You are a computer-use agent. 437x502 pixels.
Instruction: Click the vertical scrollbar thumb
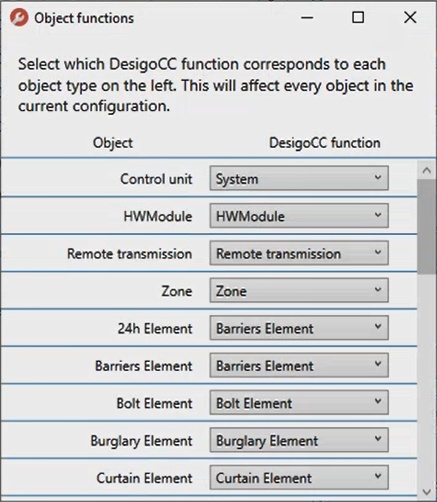pyautogui.click(x=427, y=227)
